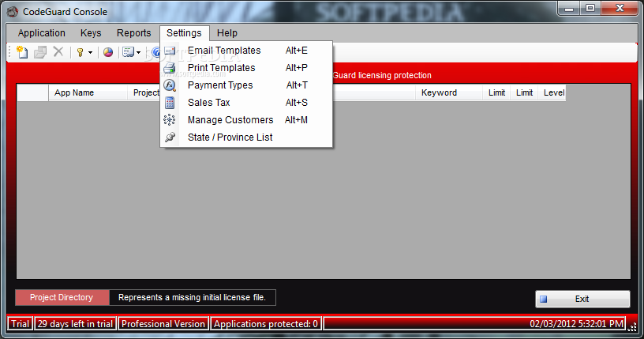The image size is (644, 339).
Task: Click the CodeGuard app icon in title bar
Action: 13,12
